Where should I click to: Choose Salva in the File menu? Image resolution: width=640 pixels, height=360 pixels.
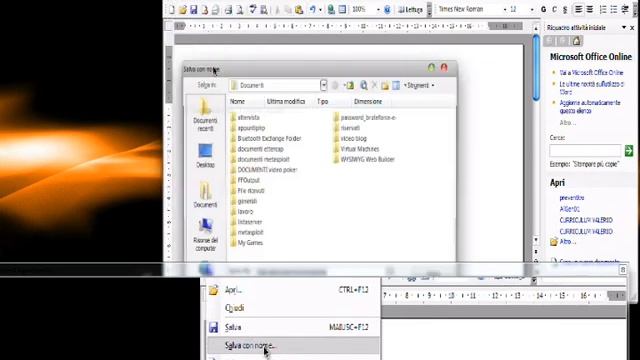[x=293, y=327]
